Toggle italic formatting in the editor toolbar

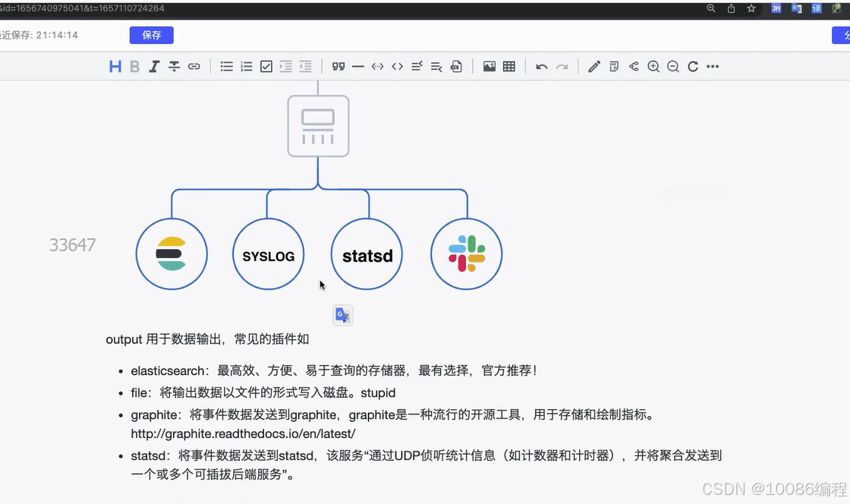154,67
